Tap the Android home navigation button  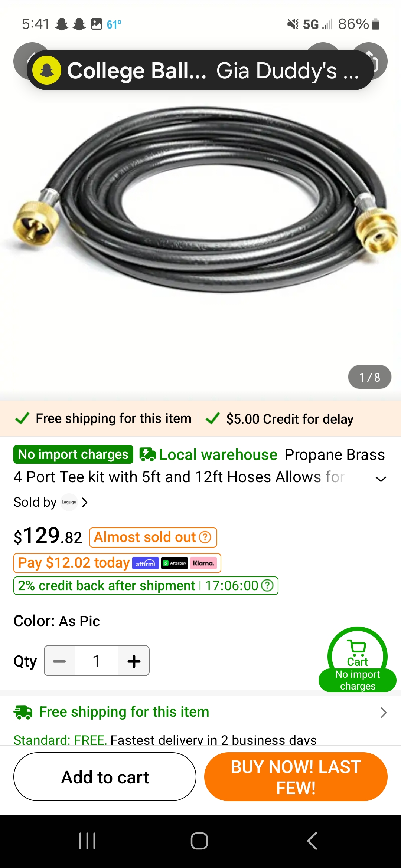(199, 841)
